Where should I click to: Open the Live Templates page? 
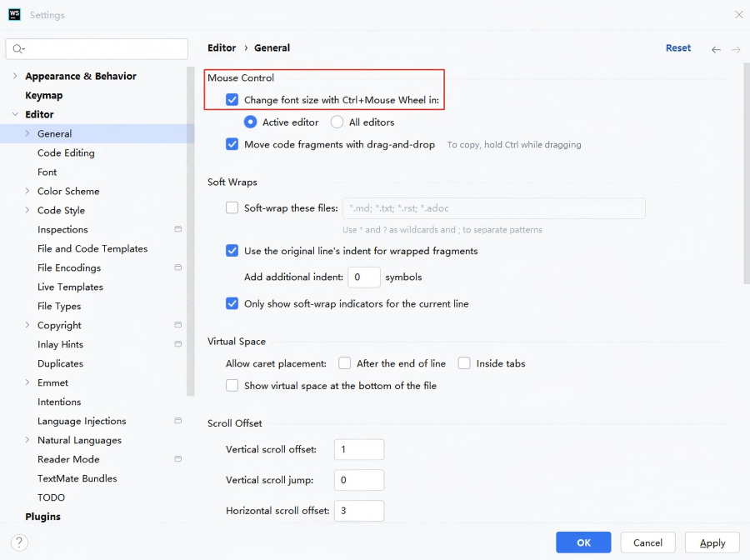click(70, 287)
